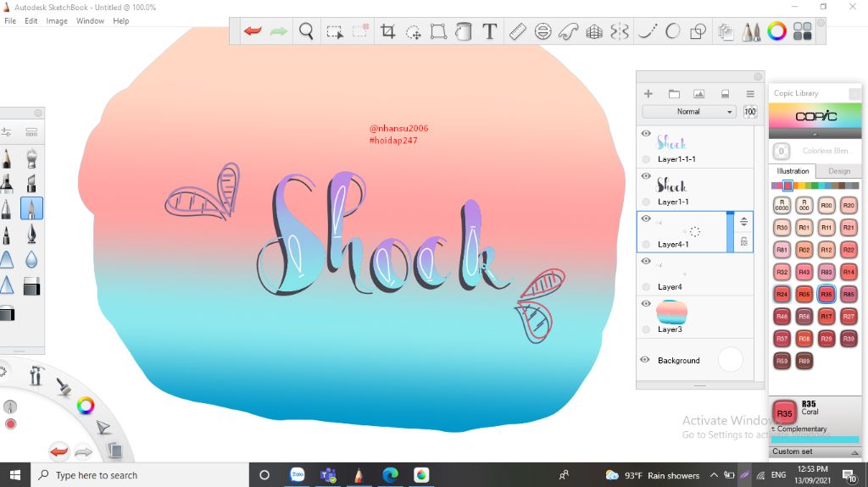This screenshot has height=487, width=868.
Task: Open the File menu
Action: click(x=10, y=21)
